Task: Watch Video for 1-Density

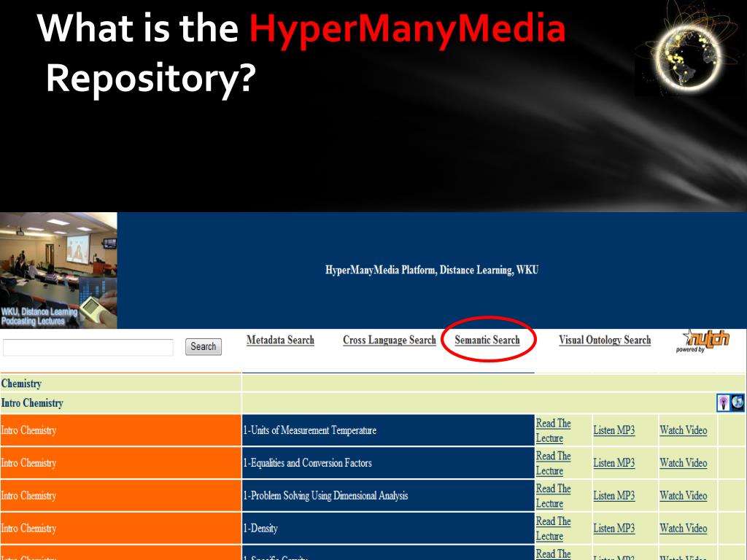Action: (x=683, y=529)
